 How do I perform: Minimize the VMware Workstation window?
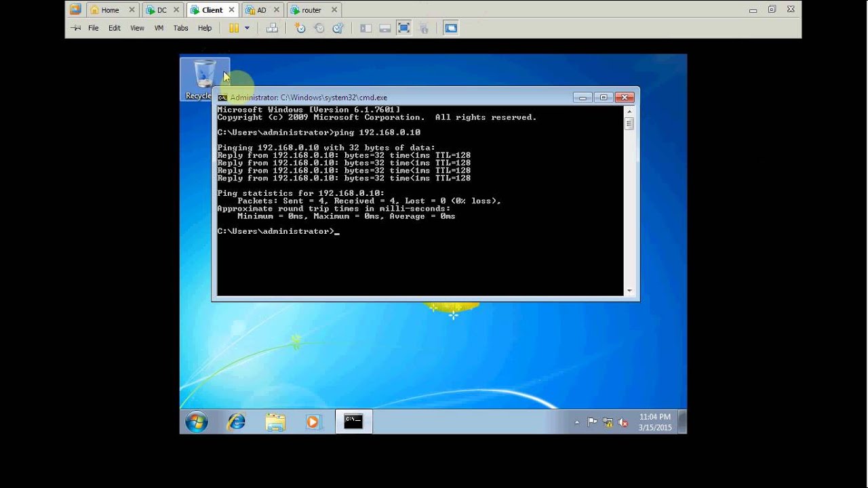pos(753,10)
